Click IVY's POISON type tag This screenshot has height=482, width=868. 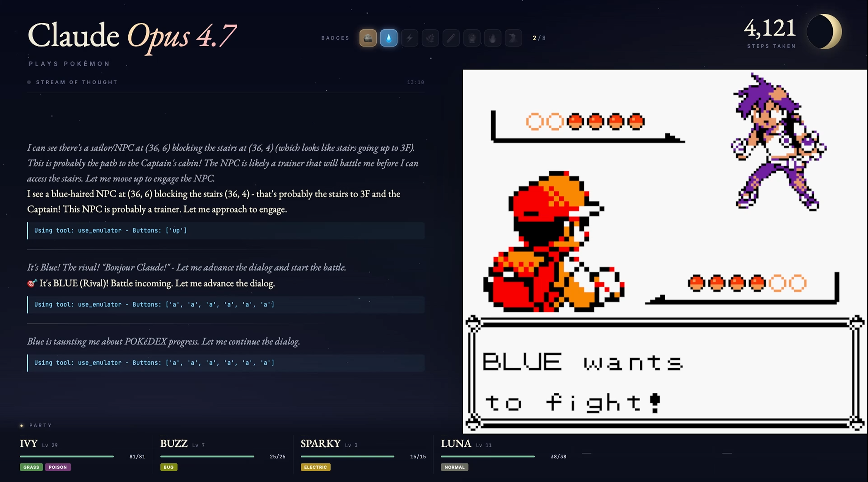tap(58, 467)
